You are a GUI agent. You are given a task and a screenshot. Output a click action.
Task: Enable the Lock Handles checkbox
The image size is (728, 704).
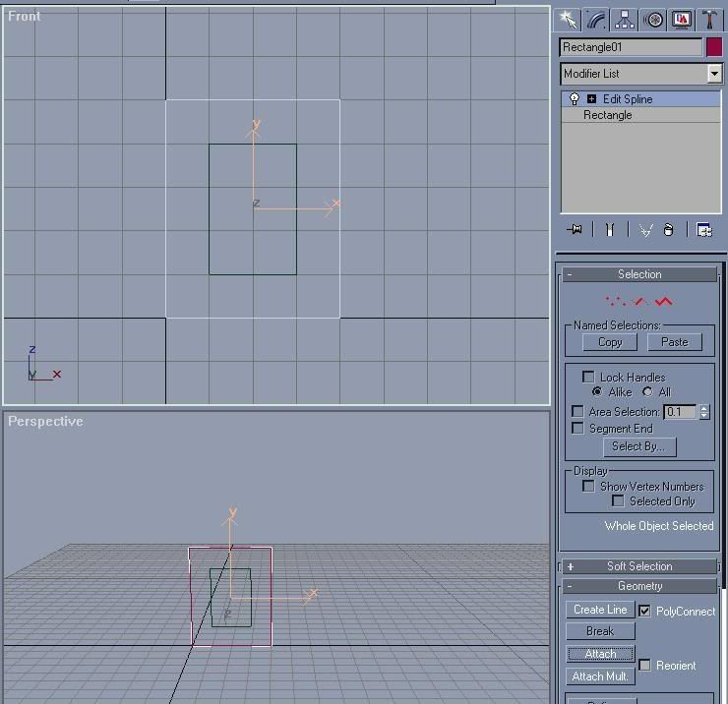pos(588,378)
